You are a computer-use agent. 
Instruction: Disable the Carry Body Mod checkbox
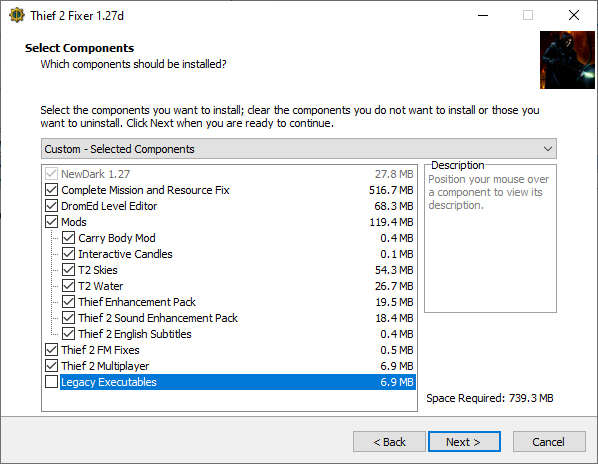[68, 238]
